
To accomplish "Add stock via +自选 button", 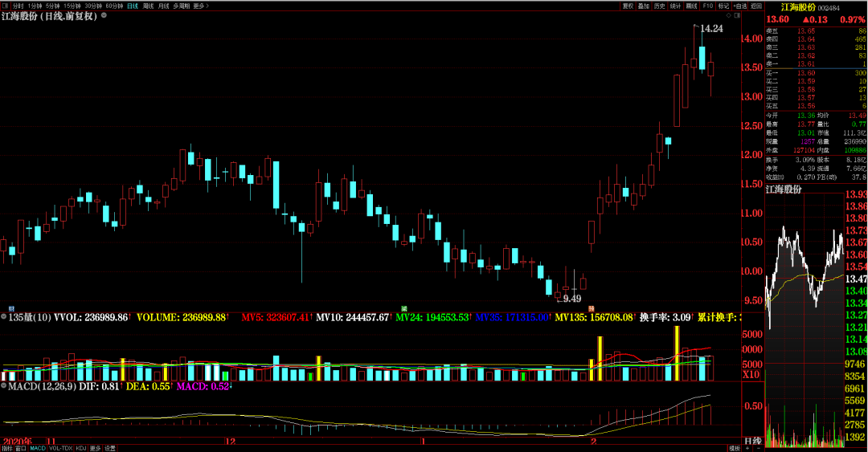I will tap(740, 6).
